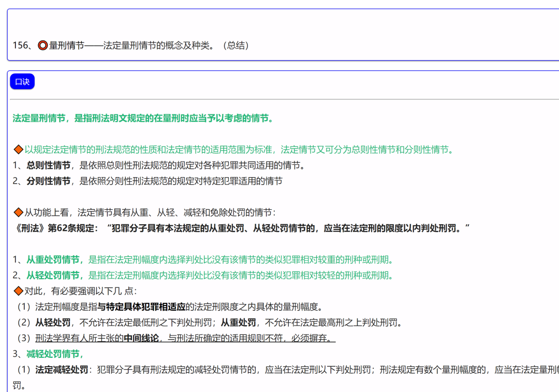
Task: Click the green line 1、从重处罚情节
Action: (x=204, y=259)
